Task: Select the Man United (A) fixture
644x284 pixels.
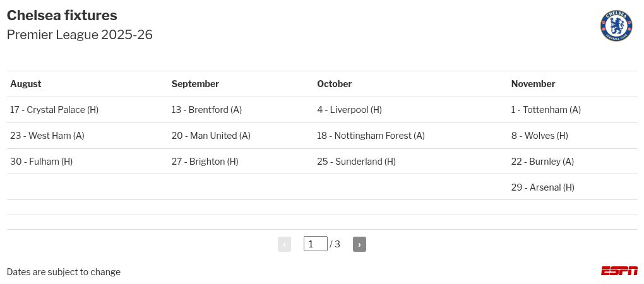Action: pos(211,136)
